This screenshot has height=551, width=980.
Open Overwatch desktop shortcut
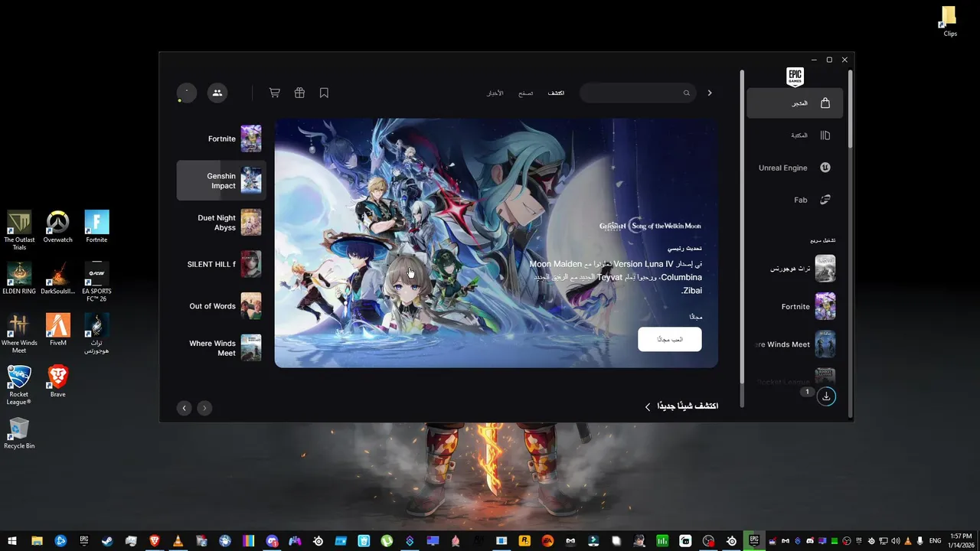click(57, 227)
